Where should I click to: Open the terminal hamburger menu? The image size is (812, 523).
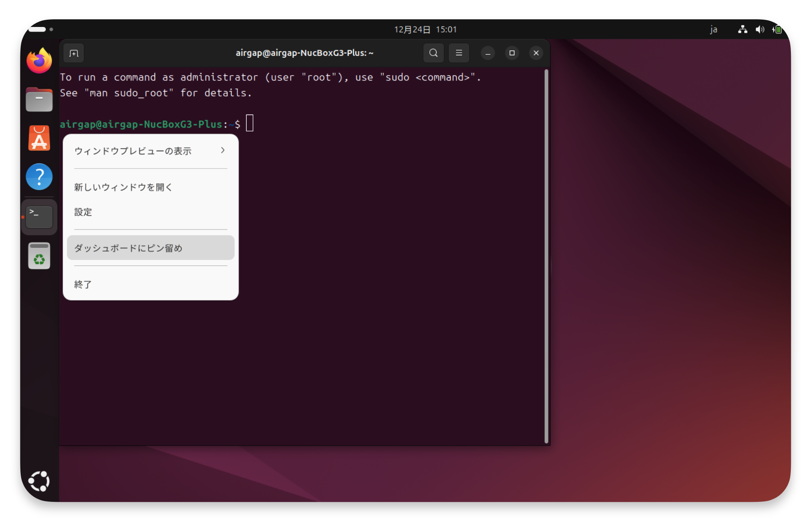459,53
